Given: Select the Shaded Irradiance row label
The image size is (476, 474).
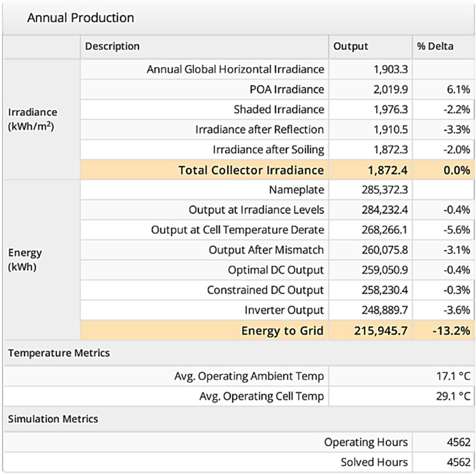Looking at the screenshot, I should coord(278,109).
